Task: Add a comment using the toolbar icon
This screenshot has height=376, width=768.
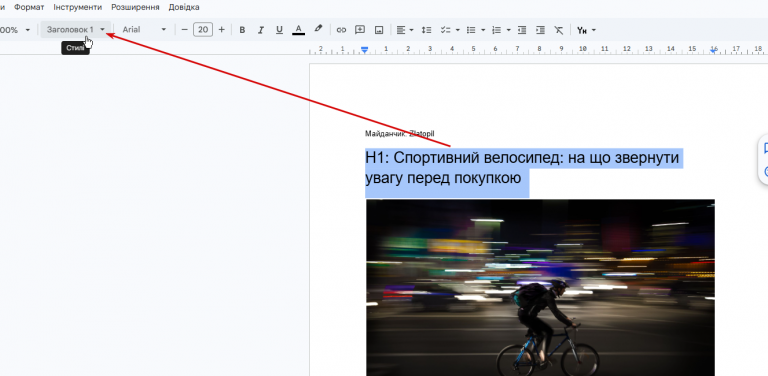Action: point(360,30)
